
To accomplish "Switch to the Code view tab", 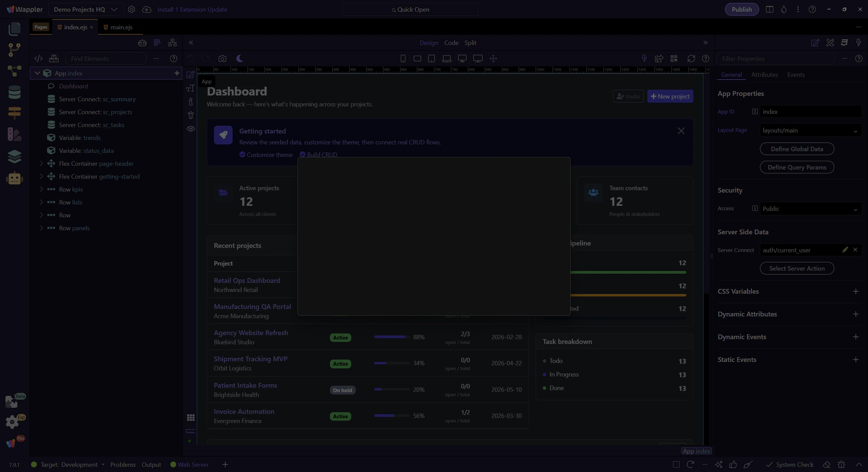I will 451,43.
